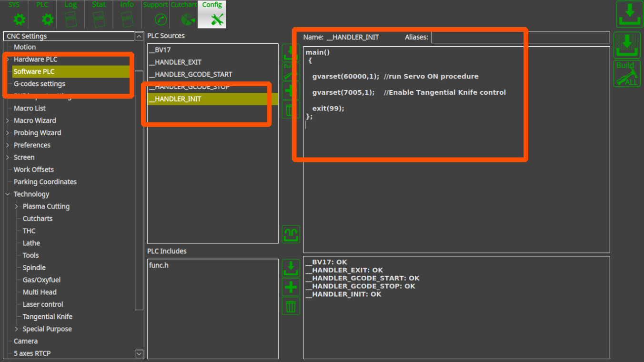Switch to the Cutchart tab

(183, 14)
